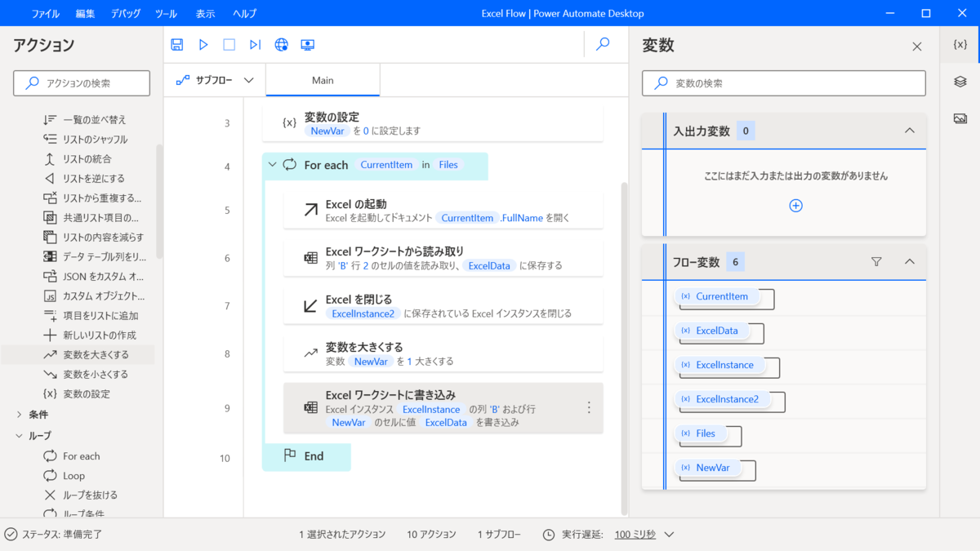Select Excel ワークシートから読み取り step
This screenshot has width=980, height=551.
click(443, 258)
